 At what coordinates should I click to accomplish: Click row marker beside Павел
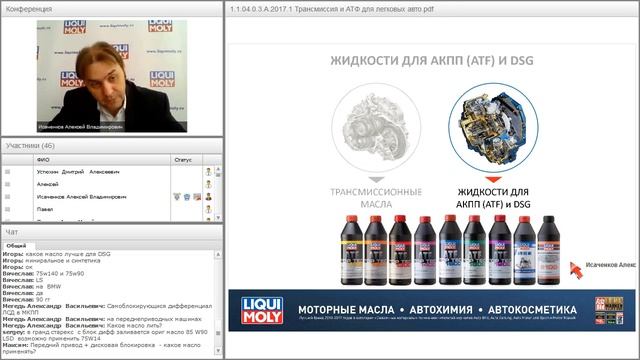(x=7, y=209)
